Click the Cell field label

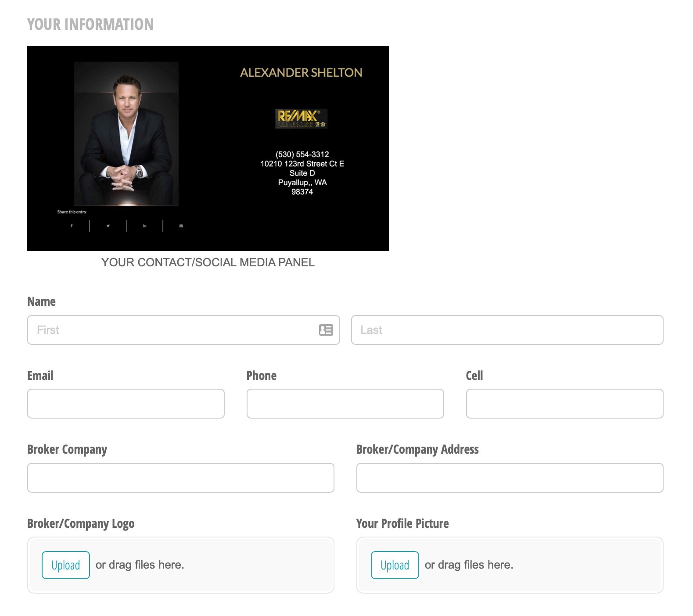pyautogui.click(x=474, y=376)
